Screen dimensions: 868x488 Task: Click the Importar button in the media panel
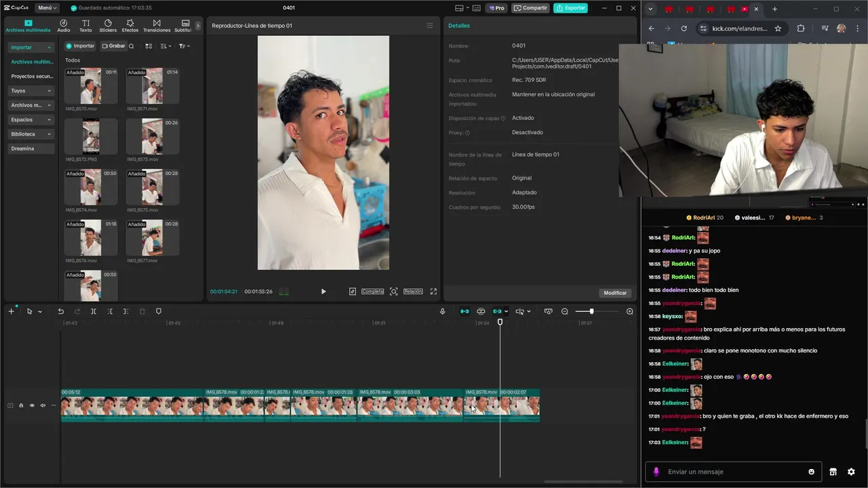click(80, 46)
